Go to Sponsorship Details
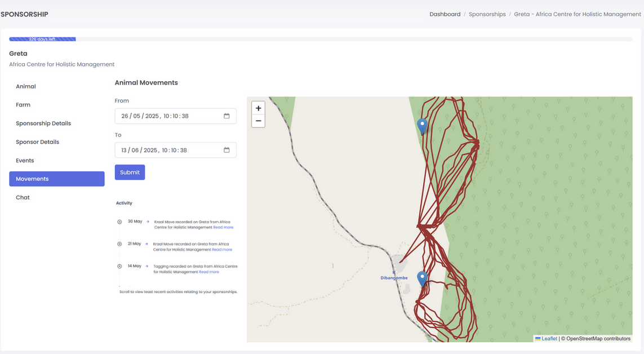The width and height of the screenshot is (644, 354). (x=57, y=123)
